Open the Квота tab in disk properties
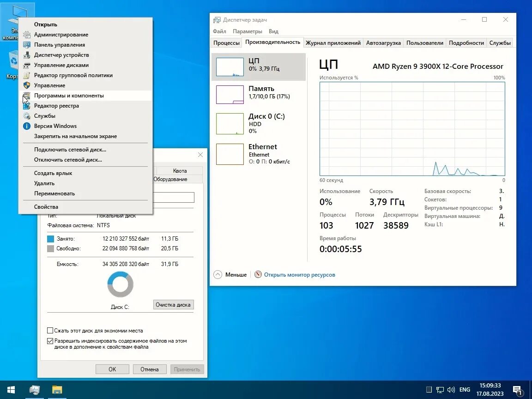The height and width of the screenshot is (399, 532). click(x=180, y=171)
